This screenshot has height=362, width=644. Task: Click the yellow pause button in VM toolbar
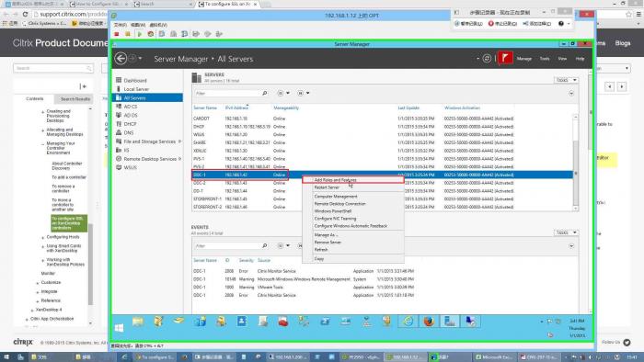(128, 34)
